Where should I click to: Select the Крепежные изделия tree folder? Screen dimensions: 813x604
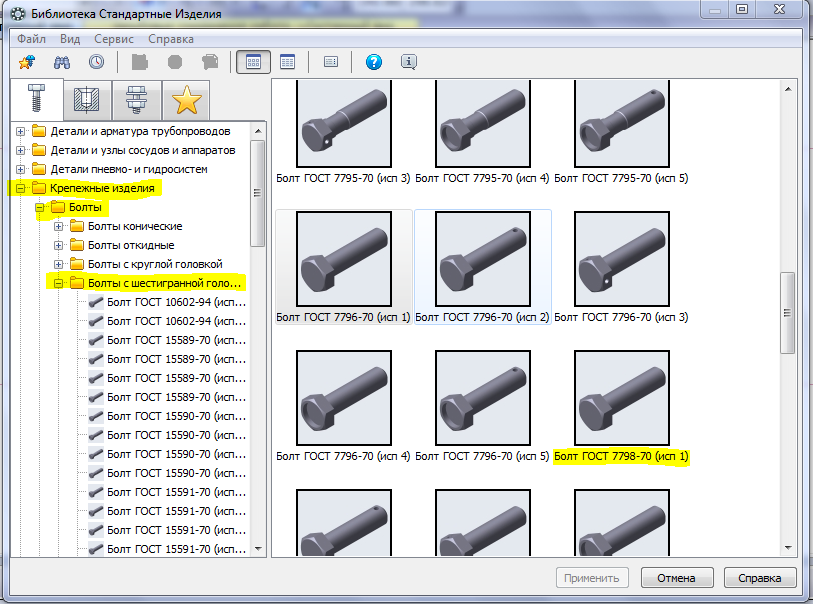pyautogui.click(x=93, y=188)
